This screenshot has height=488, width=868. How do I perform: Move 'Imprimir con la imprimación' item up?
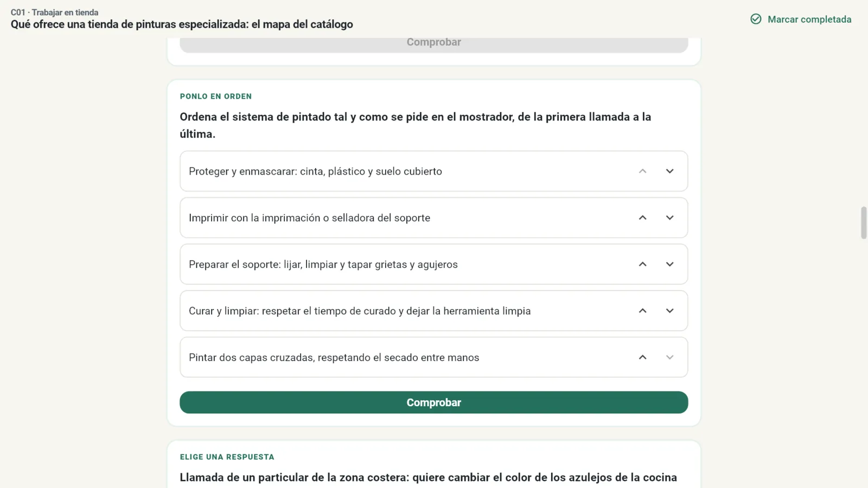pyautogui.click(x=642, y=218)
